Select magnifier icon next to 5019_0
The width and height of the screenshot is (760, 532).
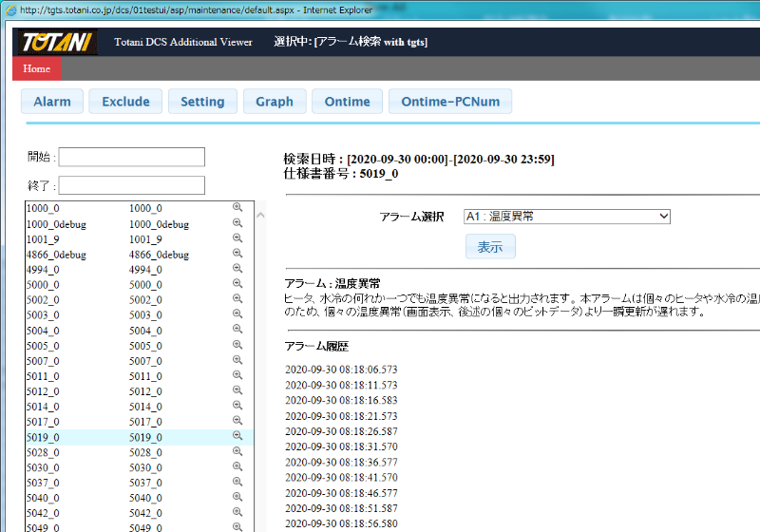pos(237,436)
